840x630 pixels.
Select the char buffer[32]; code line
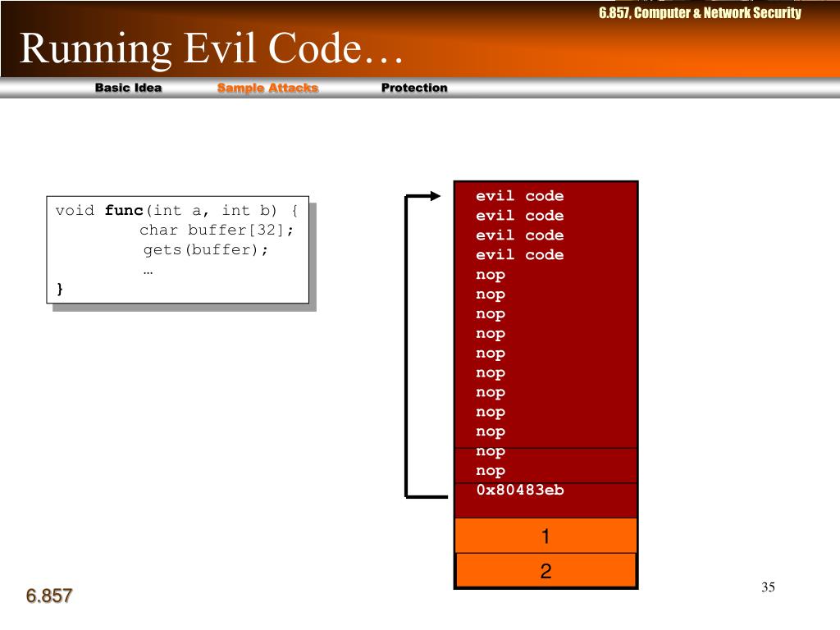point(217,230)
